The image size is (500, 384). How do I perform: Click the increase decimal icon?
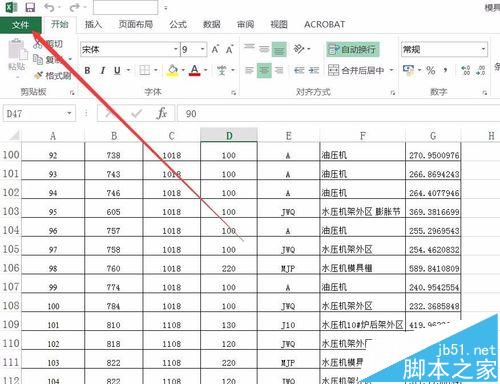tap(465, 70)
